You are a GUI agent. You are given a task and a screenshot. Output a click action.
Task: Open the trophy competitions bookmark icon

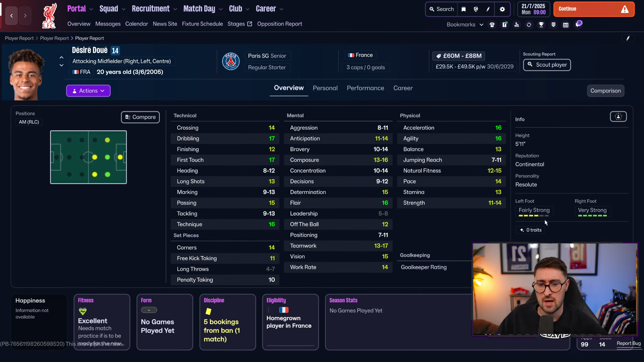coord(541,24)
